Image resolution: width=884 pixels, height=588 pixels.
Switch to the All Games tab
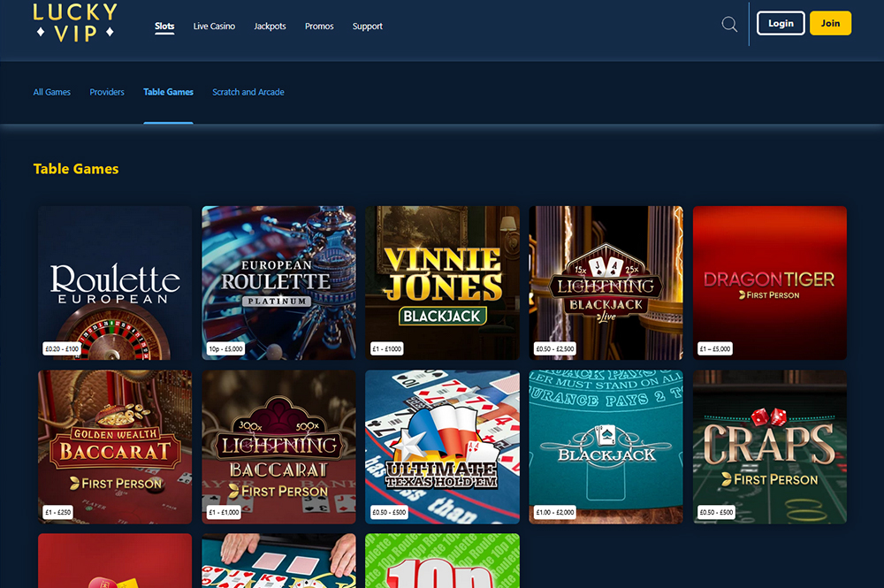[x=51, y=92]
